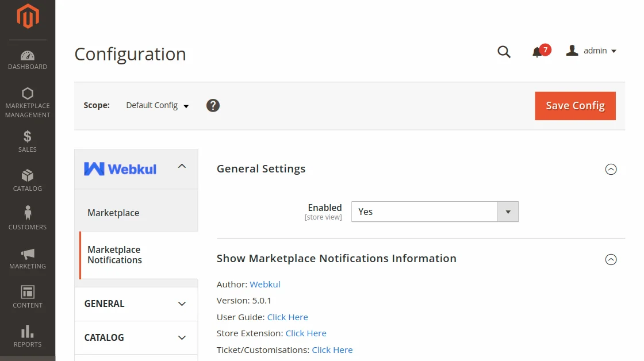
Task: Expand the GENERAL config section
Action: [136, 304]
